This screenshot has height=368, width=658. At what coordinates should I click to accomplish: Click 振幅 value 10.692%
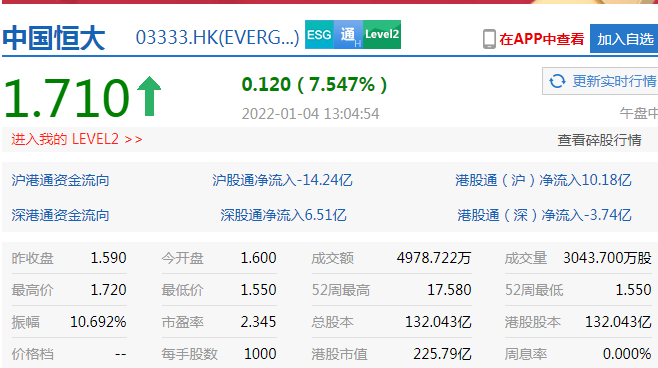coord(98,322)
